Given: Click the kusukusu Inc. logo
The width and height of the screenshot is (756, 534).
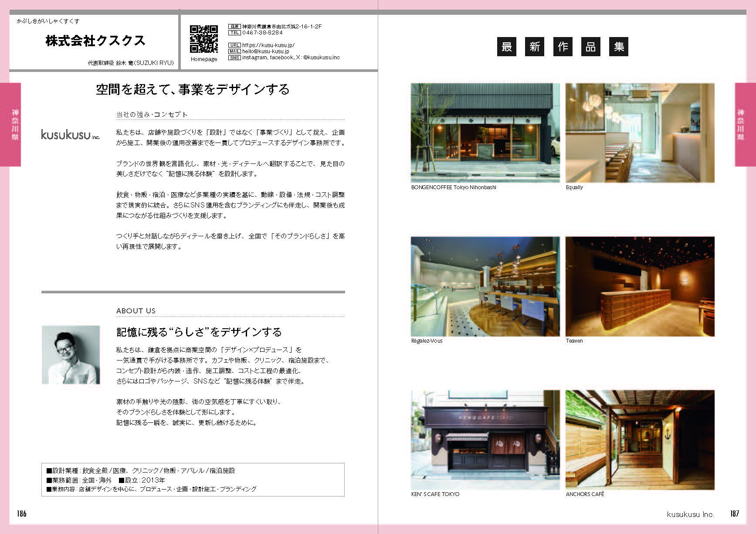Looking at the screenshot, I should coord(70,134).
